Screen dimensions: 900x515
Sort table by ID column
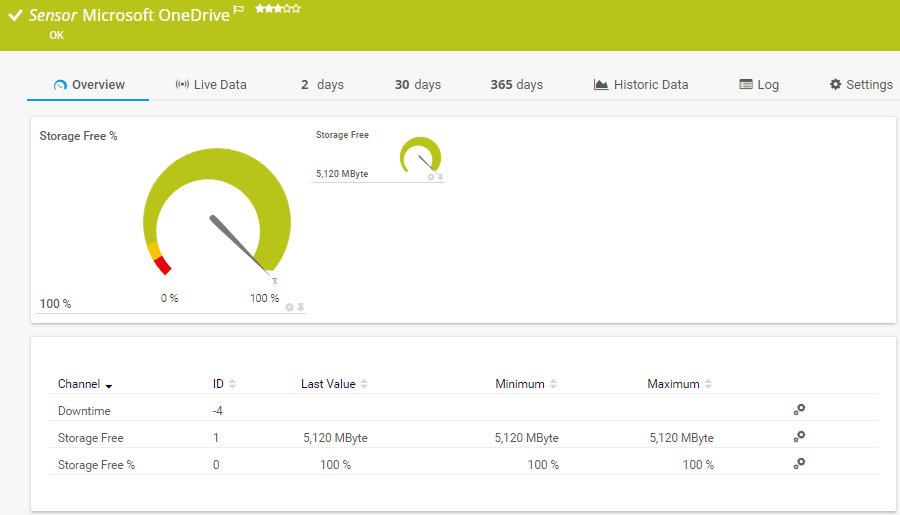coord(224,384)
